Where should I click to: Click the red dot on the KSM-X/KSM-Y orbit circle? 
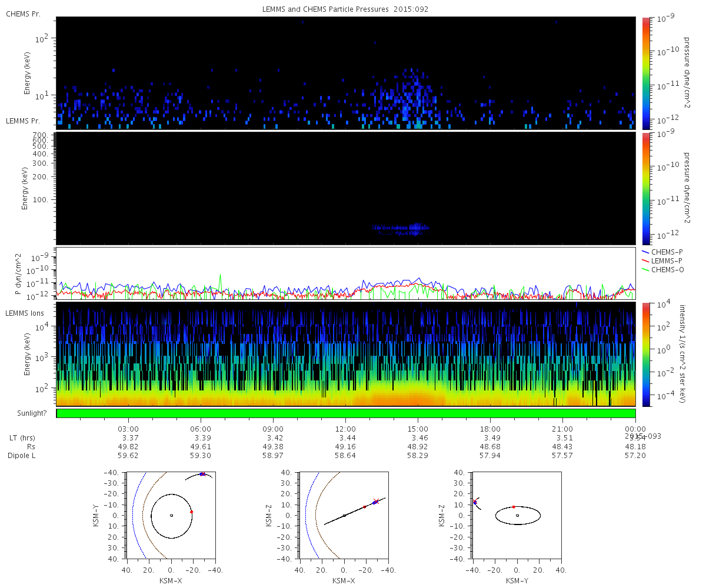191,512
